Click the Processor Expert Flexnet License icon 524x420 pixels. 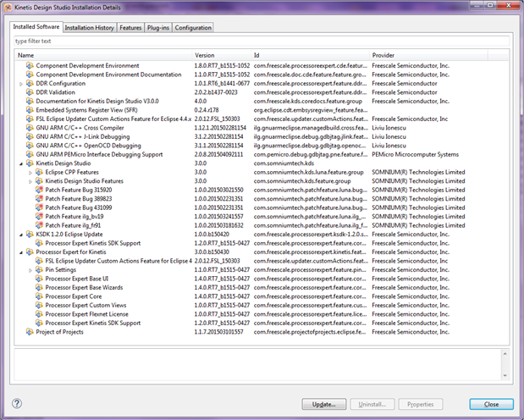(39, 313)
